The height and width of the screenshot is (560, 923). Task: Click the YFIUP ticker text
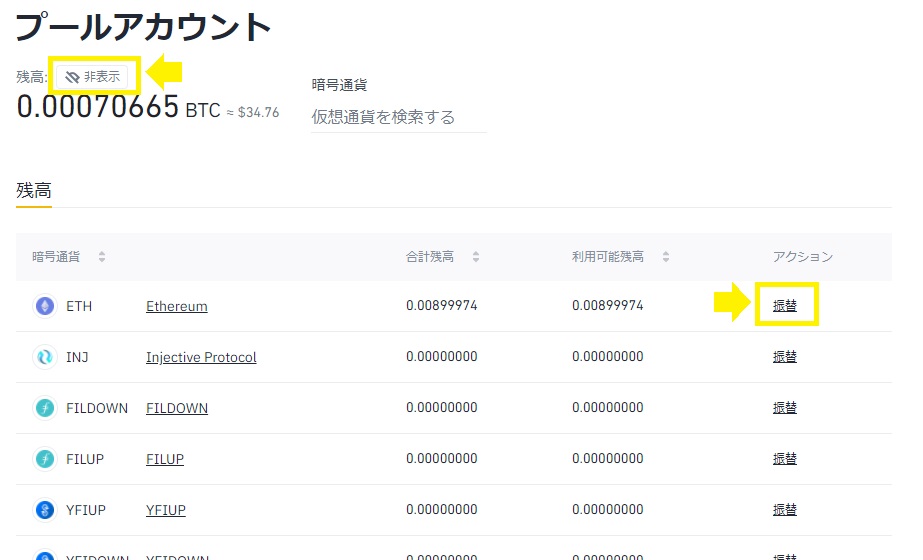[x=86, y=510]
